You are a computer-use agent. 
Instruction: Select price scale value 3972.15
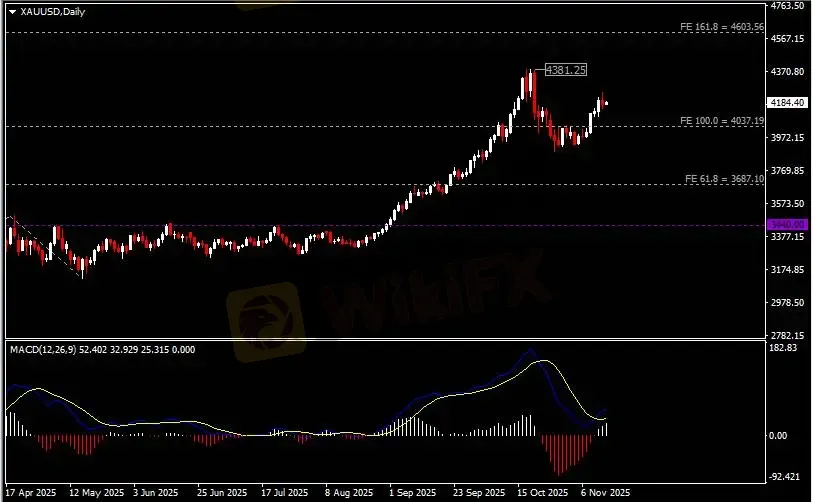(787, 137)
